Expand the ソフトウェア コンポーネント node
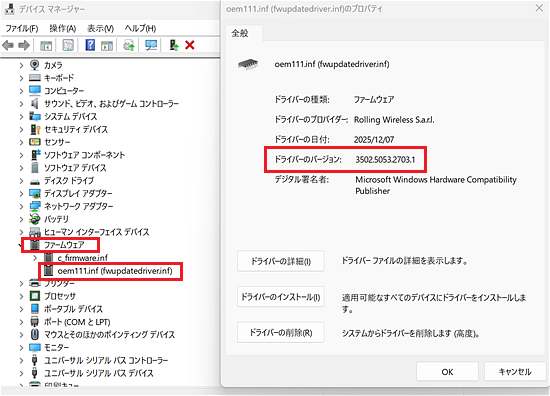This screenshot has width=550, height=396. tap(21, 155)
